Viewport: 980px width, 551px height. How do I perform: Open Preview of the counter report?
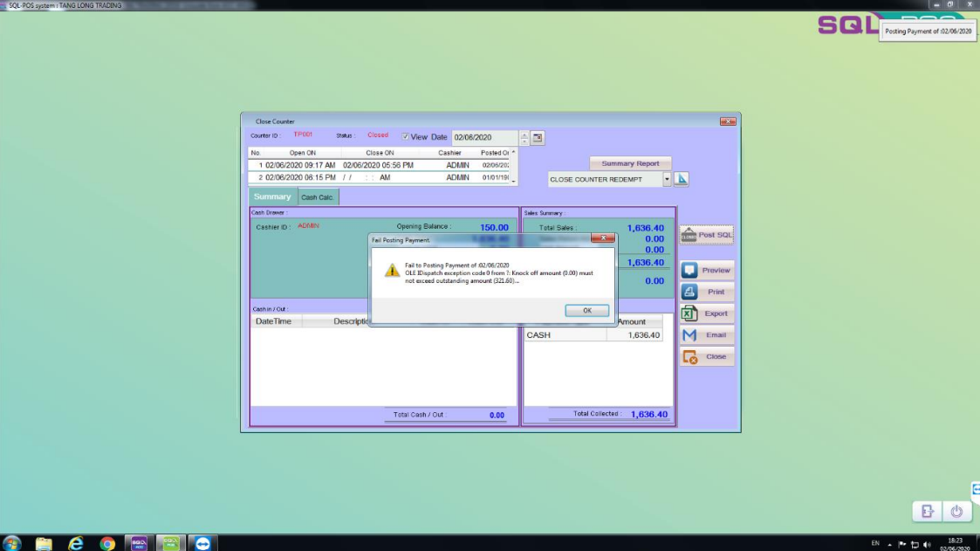tap(707, 271)
